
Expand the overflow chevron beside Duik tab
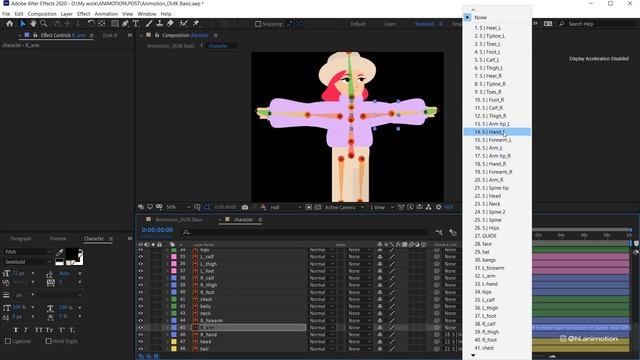coord(130,36)
